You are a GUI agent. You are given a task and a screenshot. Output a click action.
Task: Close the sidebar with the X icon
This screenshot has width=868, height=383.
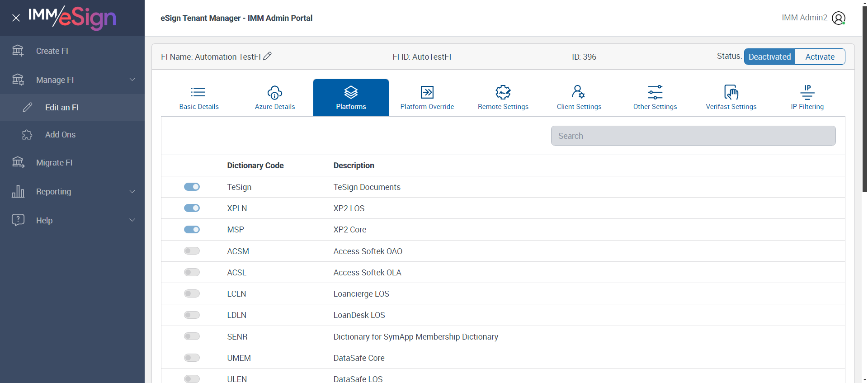[16, 18]
